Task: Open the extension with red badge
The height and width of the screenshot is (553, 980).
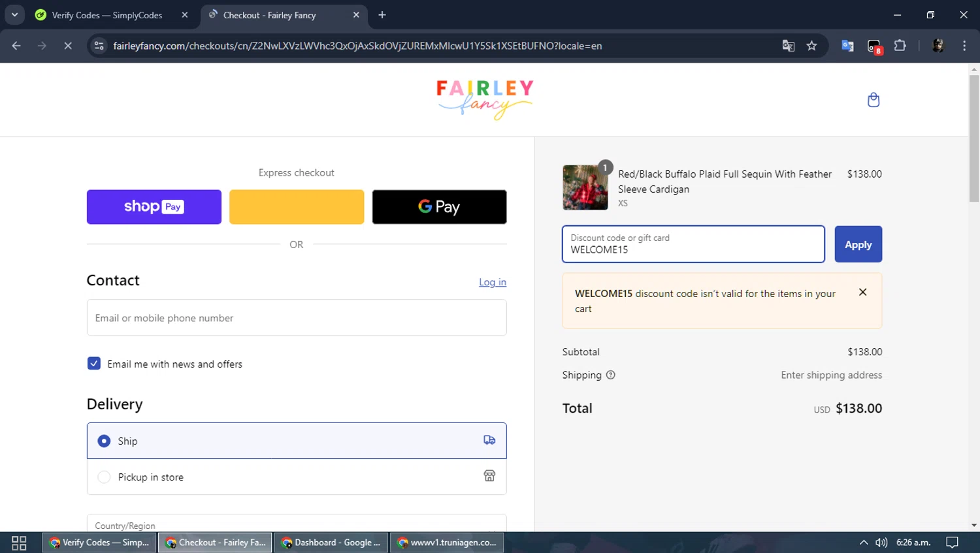Action: pyautogui.click(x=874, y=46)
